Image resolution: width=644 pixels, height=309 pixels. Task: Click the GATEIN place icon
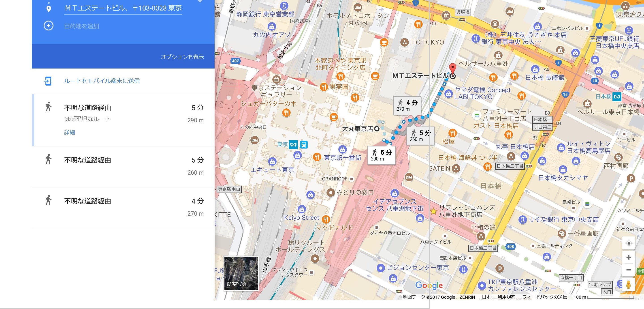point(456,168)
